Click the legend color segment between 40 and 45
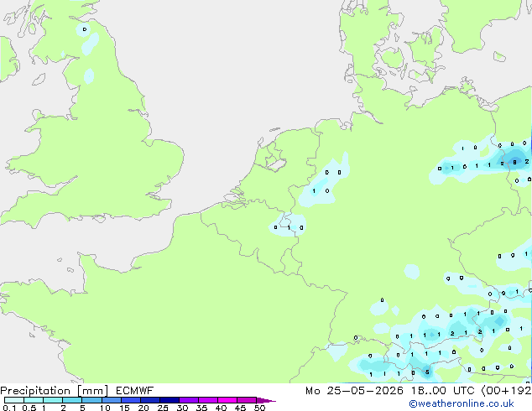 click(x=227, y=400)
